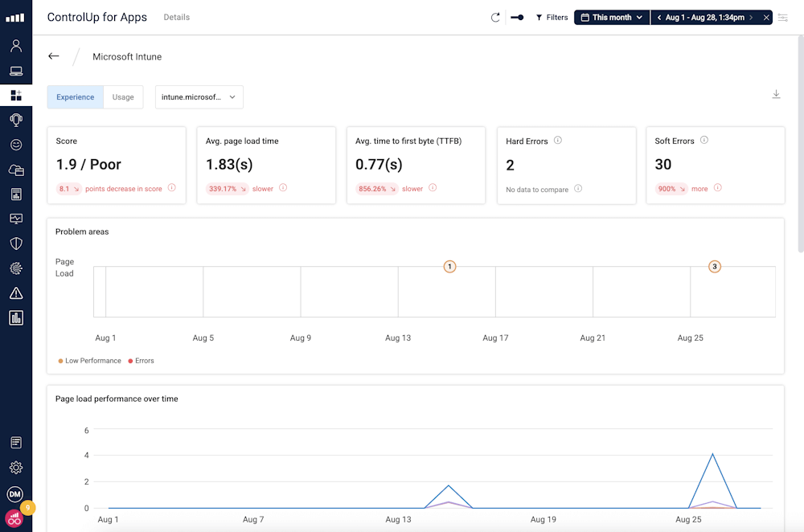Expand the This month date dropdown
804x532 pixels.
click(611, 18)
